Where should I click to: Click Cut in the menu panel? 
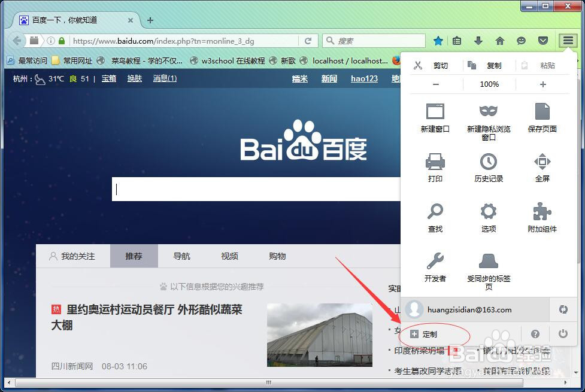pos(436,66)
